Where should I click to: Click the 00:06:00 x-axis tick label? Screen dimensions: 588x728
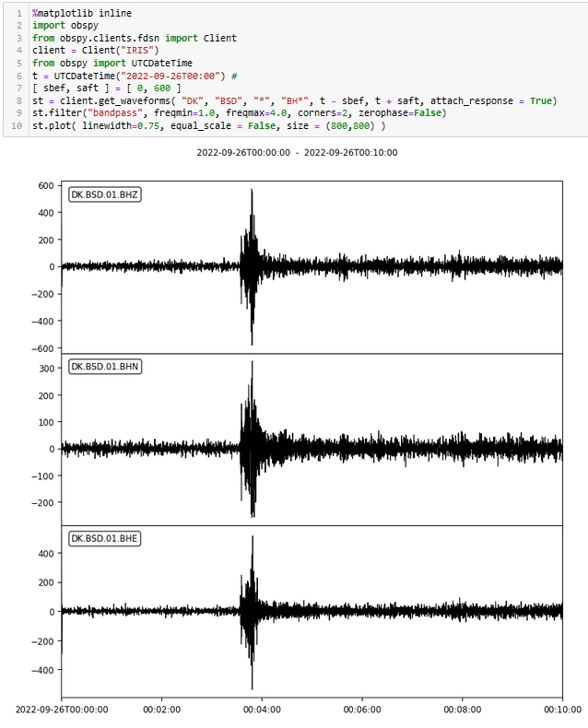point(362,710)
